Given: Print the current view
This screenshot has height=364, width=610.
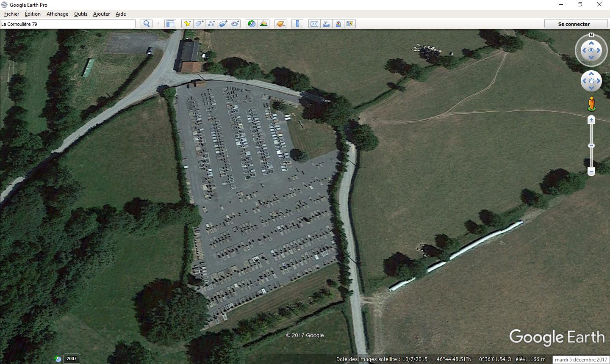Looking at the screenshot, I should tap(326, 24).
